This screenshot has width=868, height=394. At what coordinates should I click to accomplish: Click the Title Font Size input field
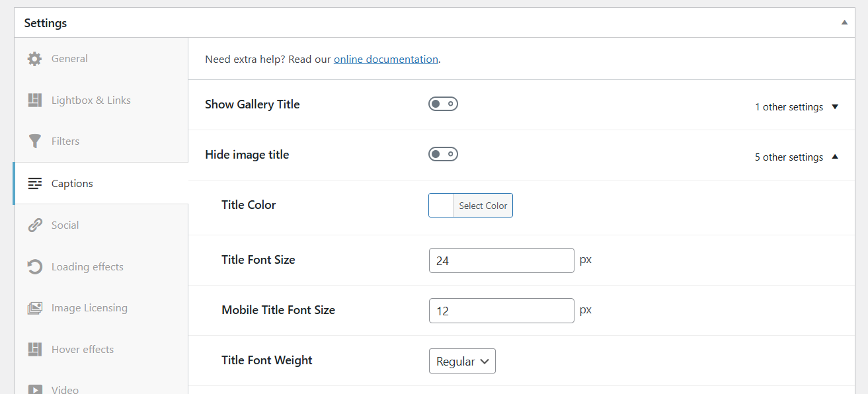[501, 260]
